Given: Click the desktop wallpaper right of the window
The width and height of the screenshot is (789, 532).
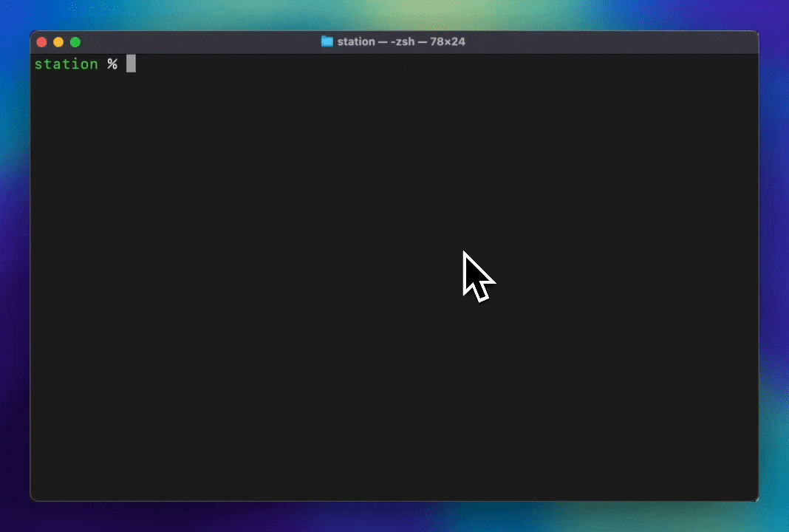Looking at the screenshot, I should point(774,266).
